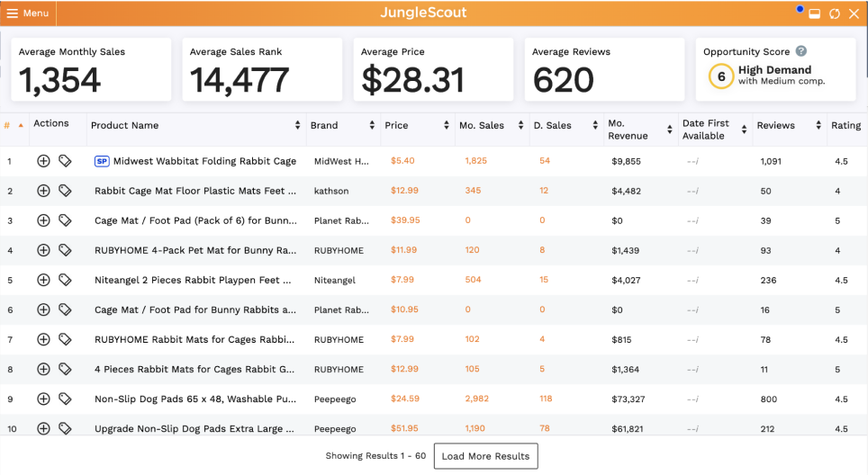Click daily sales 118 cell

pos(546,399)
